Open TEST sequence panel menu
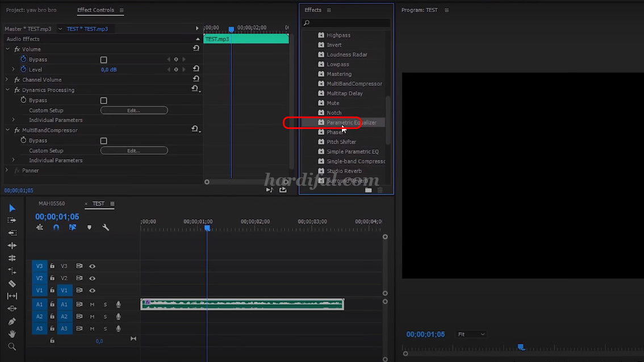The image size is (644, 362). tap(112, 204)
